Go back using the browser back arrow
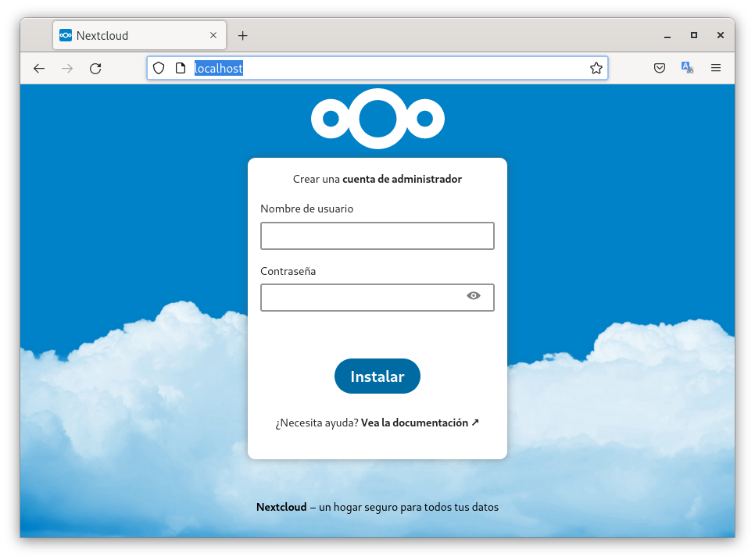The height and width of the screenshot is (560, 755). click(x=39, y=69)
